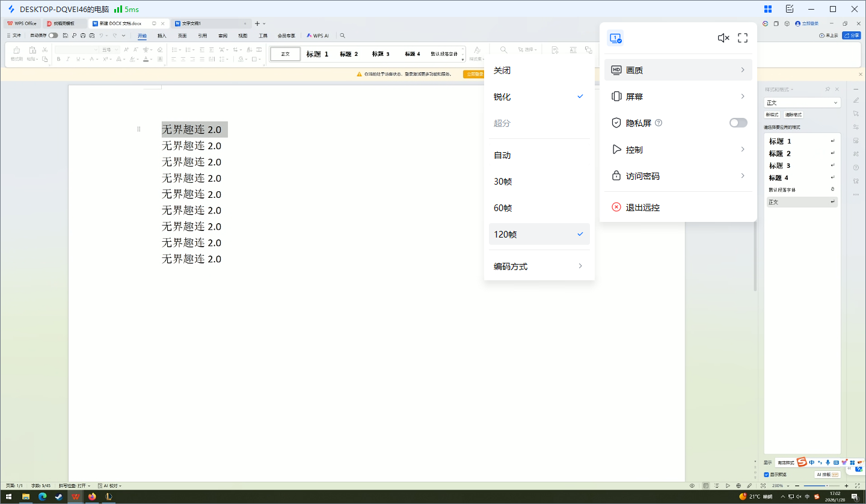866x504 pixels.
Task: Launch Firefox from the Windows taskbar
Action: pyautogui.click(x=92, y=497)
